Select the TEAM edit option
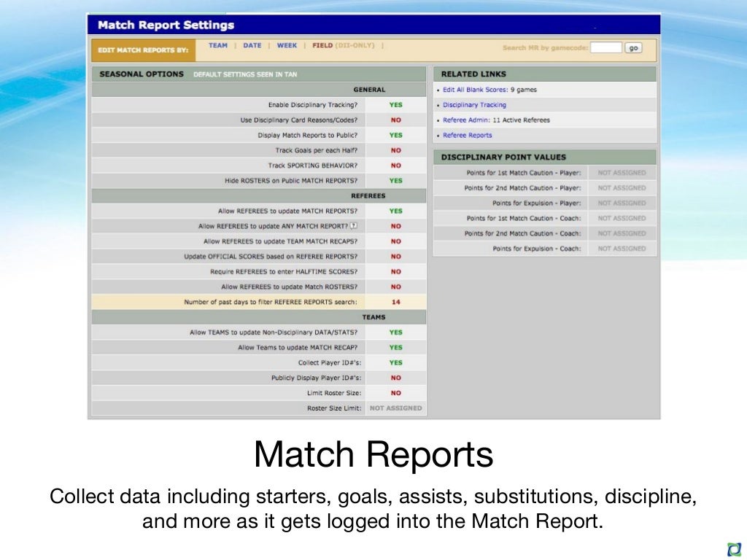 (217, 45)
